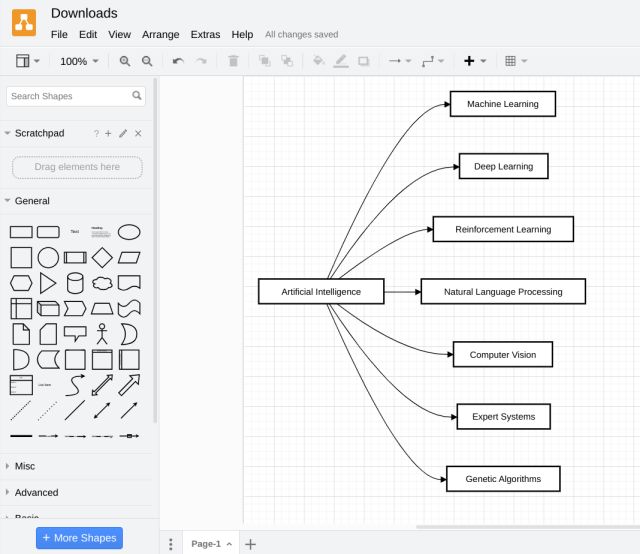Select the Note shape with folded corner
640x554 pixels.
point(21,334)
